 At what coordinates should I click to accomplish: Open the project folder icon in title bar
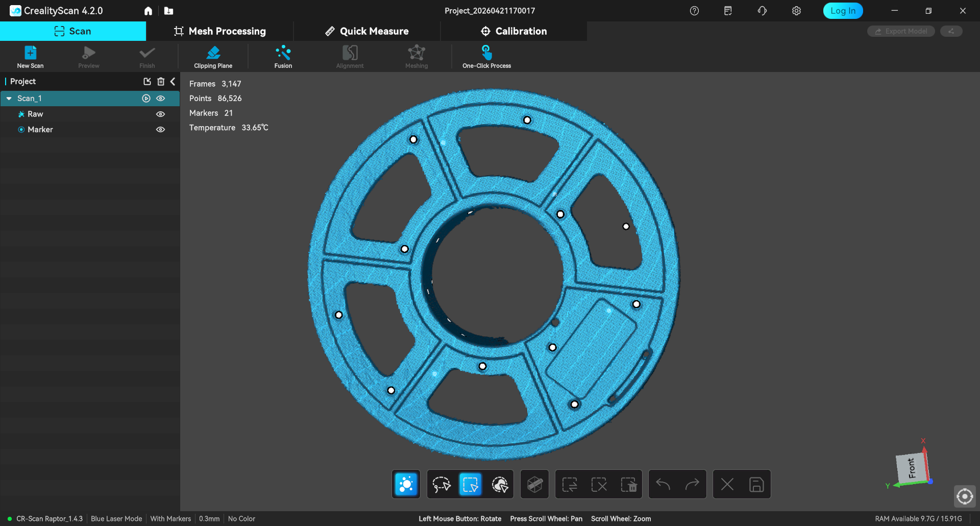(169, 11)
